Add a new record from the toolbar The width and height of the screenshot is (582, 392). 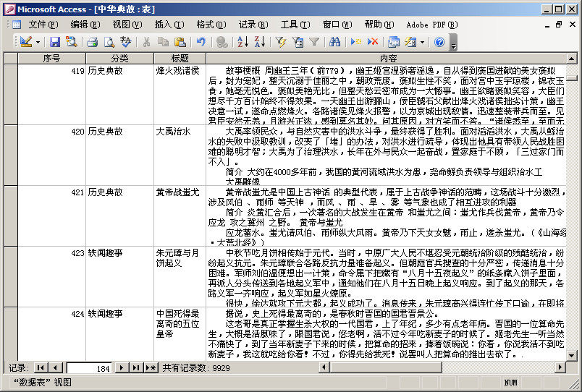pos(356,42)
